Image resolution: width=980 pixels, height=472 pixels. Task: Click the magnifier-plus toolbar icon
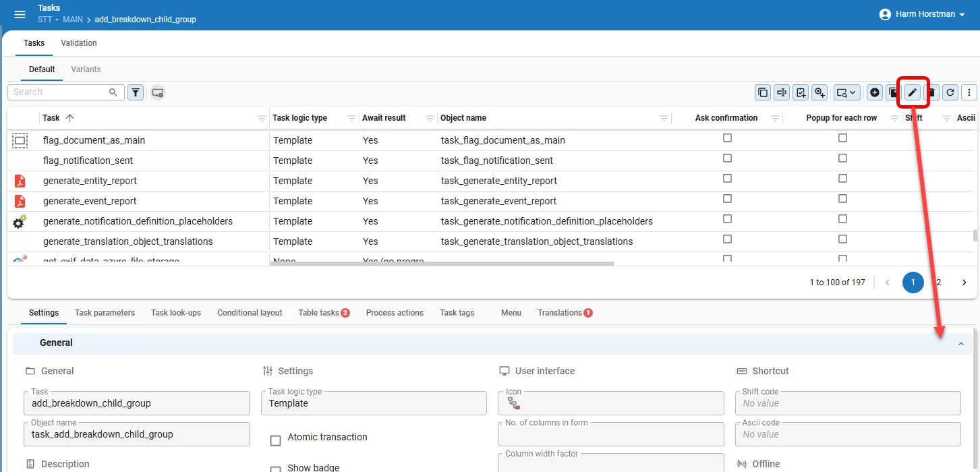click(x=819, y=92)
